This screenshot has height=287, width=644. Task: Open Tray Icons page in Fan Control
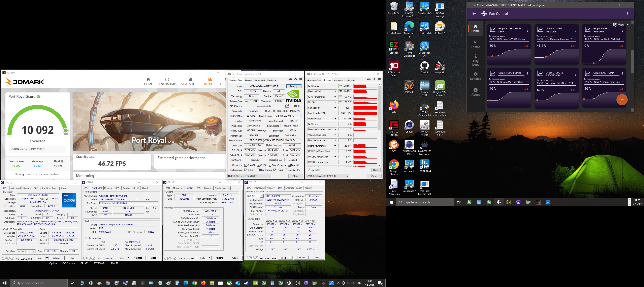[475, 60]
